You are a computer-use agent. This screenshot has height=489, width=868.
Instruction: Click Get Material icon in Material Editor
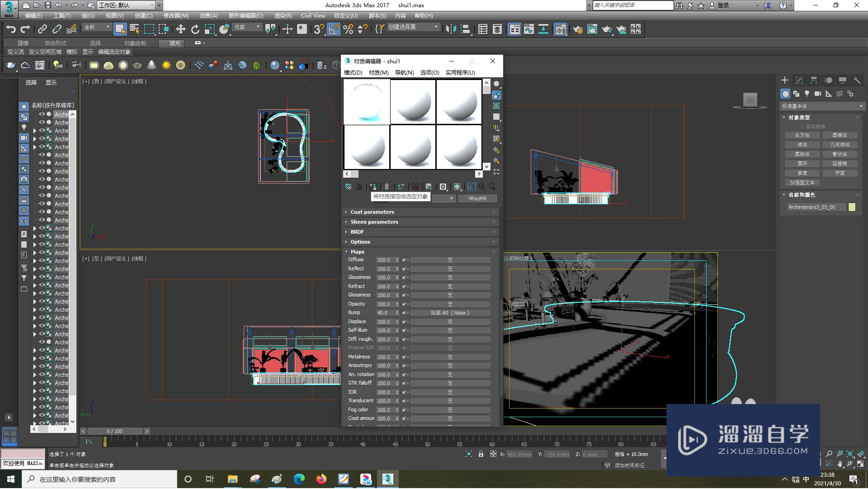coord(348,187)
